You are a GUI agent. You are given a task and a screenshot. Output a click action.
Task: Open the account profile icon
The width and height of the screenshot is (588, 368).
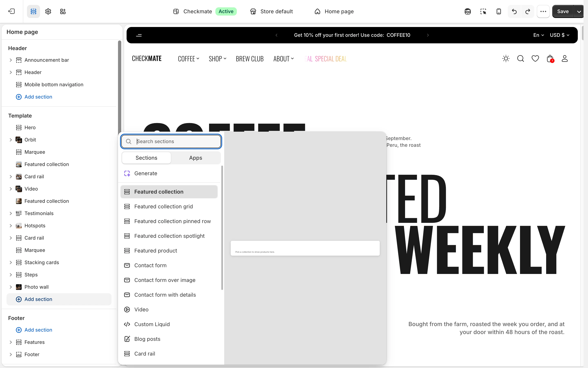click(x=565, y=59)
